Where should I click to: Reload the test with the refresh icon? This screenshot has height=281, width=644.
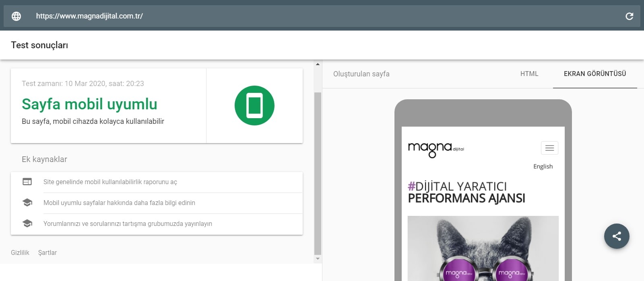(x=630, y=16)
